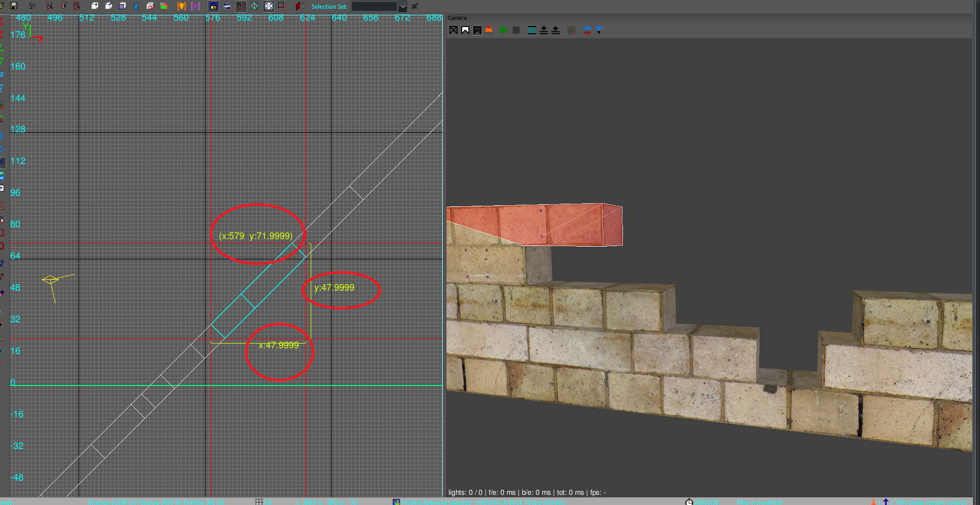980x505 pixels.
Task: Click the XY view axis toggle icon
Action: pos(32,6)
